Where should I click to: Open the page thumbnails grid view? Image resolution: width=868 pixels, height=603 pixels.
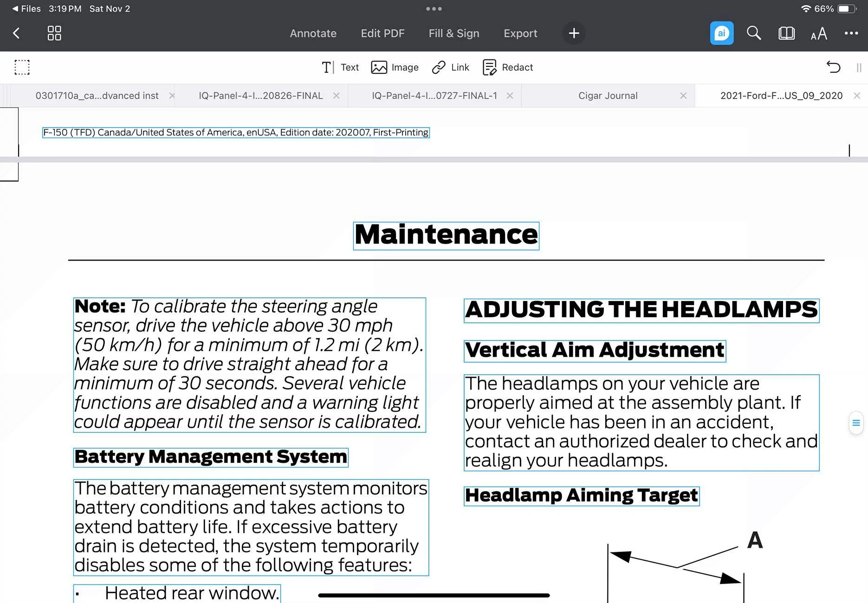tap(54, 33)
